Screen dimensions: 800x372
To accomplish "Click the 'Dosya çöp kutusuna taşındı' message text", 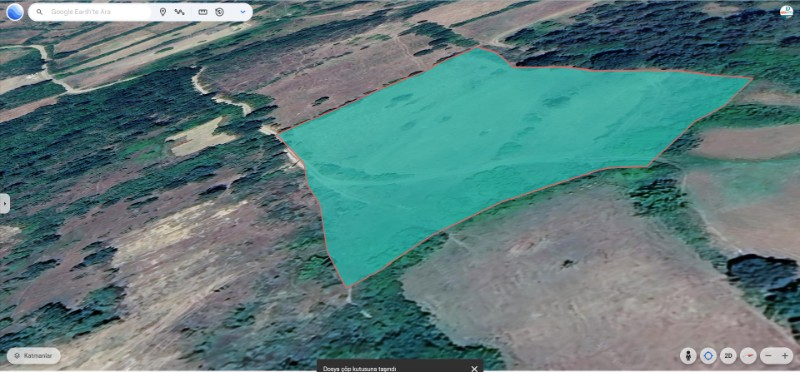I will pyautogui.click(x=360, y=368).
